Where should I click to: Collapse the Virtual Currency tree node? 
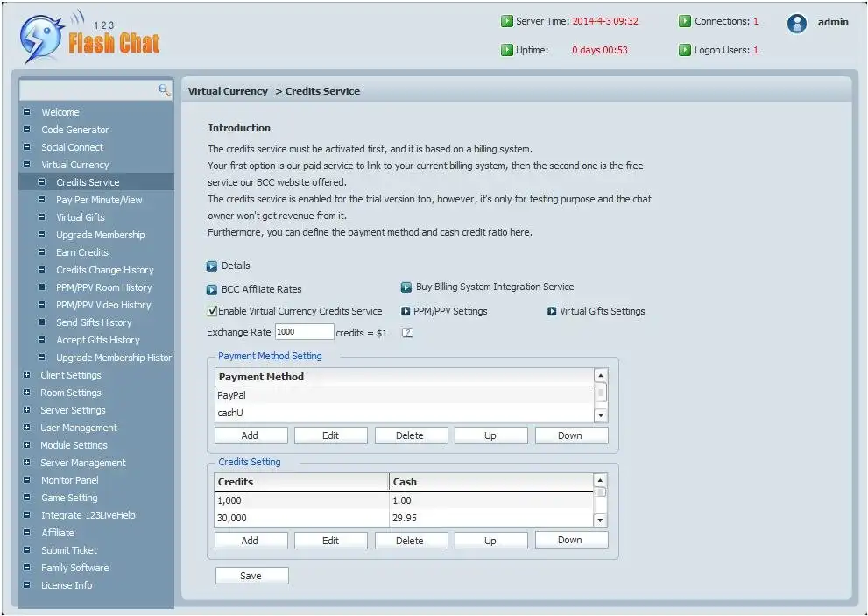coord(26,165)
